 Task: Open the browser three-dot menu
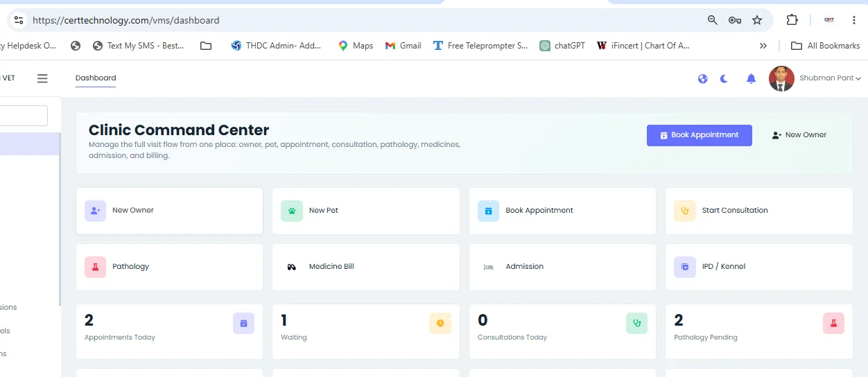click(853, 20)
